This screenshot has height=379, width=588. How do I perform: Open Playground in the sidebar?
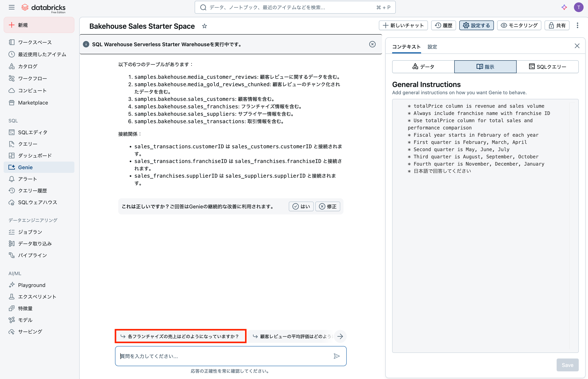pos(39,285)
